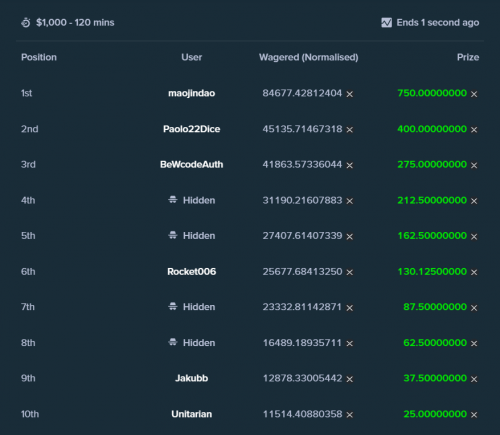Click wagered value 11514.40880358
Image resolution: width=500 pixels, height=435 pixels.
tap(302, 414)
